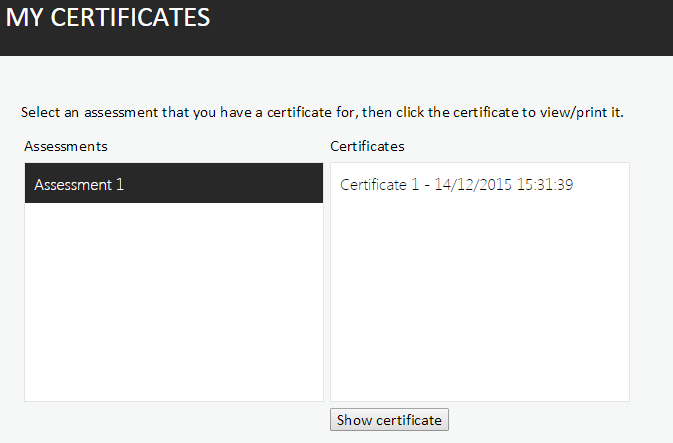Click the MY CERTIFICATES page heading
This screenshot has width=673, height=443.
point(108,18)
